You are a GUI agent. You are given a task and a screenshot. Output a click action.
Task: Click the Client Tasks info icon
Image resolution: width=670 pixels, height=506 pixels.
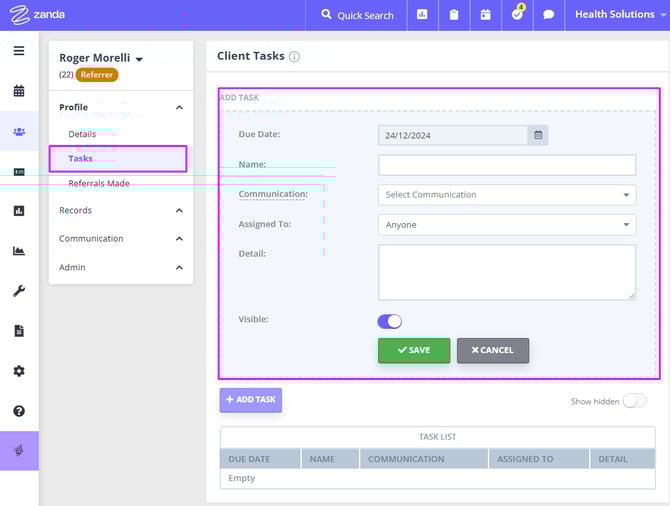[x=294, y=57]
